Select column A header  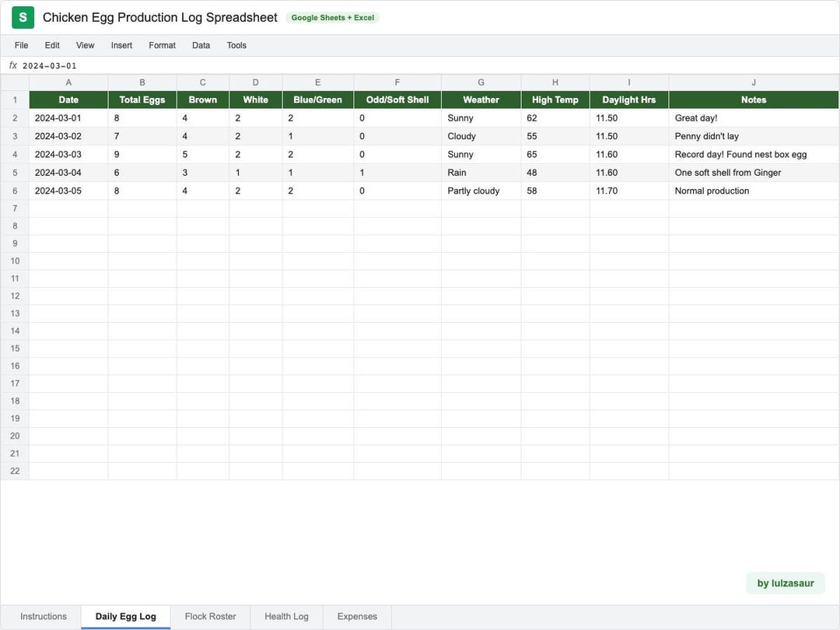click(x=68, y=82)
